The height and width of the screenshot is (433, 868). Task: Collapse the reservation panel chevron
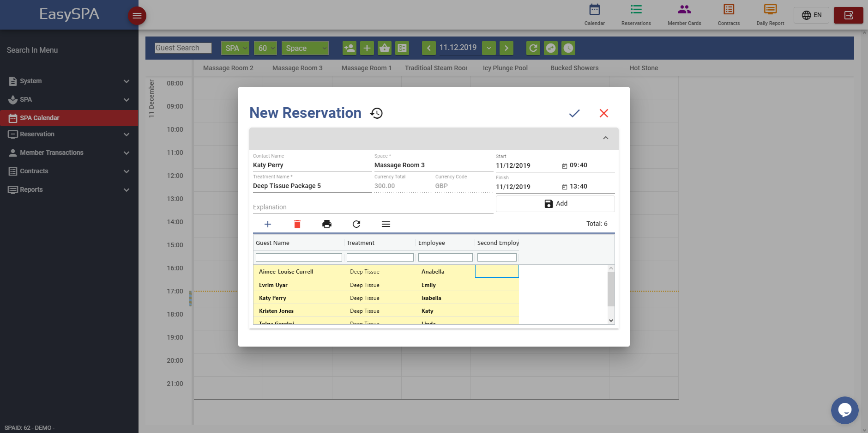pos(606,138)
